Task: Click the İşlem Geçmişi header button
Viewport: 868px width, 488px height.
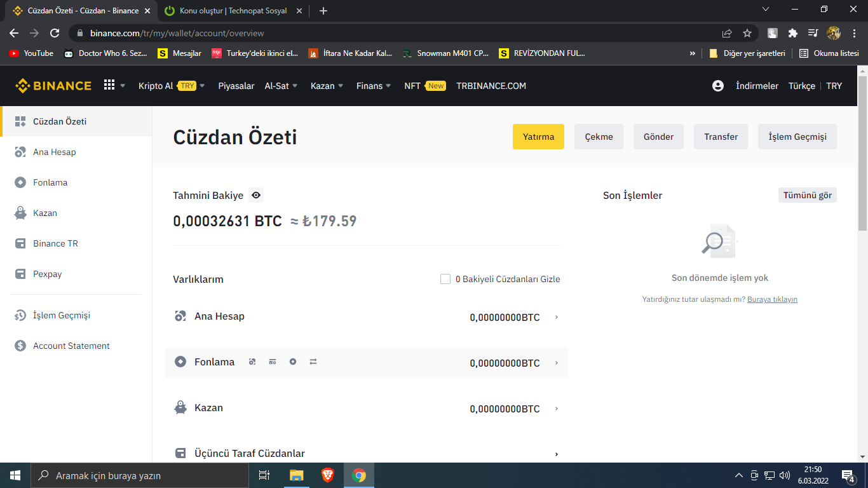Action: pos(797,137)
